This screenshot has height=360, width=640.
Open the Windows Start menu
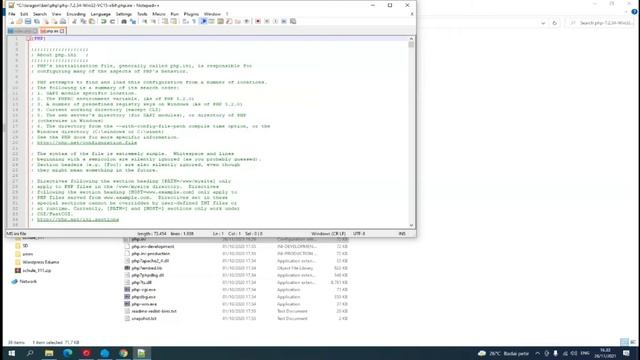pos(11,353)
